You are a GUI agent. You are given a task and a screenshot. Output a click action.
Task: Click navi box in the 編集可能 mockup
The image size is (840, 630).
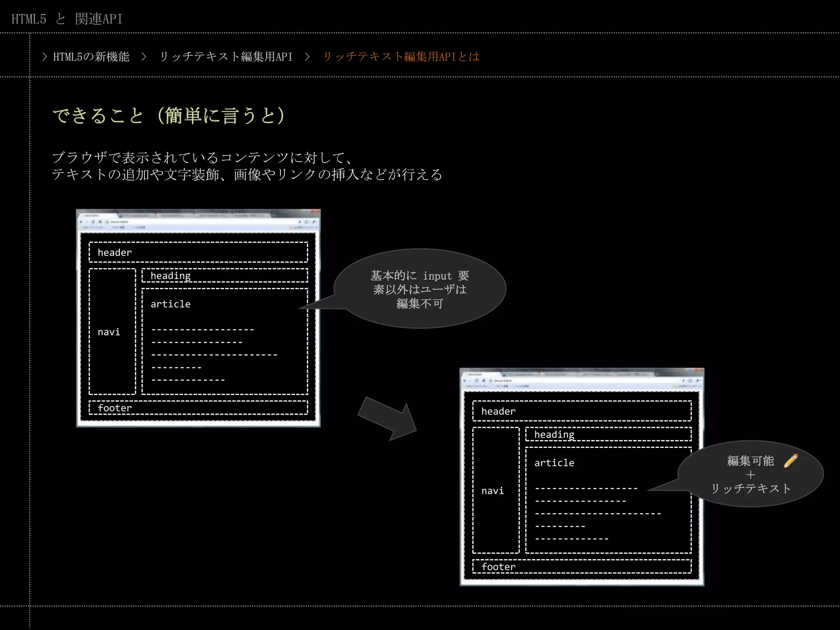(496, 490)
